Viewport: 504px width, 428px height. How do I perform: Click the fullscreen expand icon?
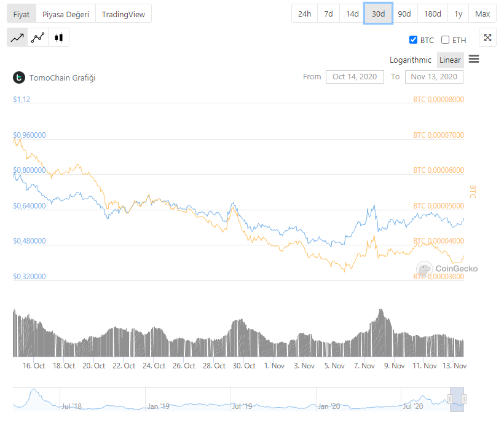tap(487, 38)
